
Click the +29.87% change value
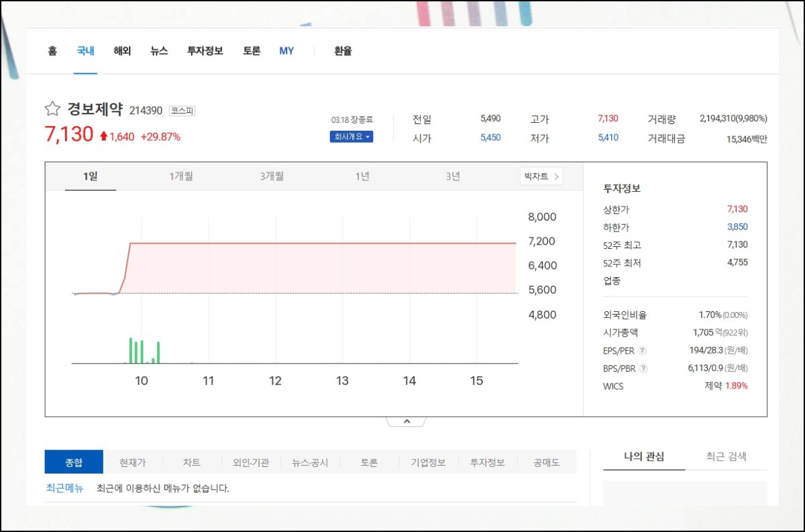160,137
